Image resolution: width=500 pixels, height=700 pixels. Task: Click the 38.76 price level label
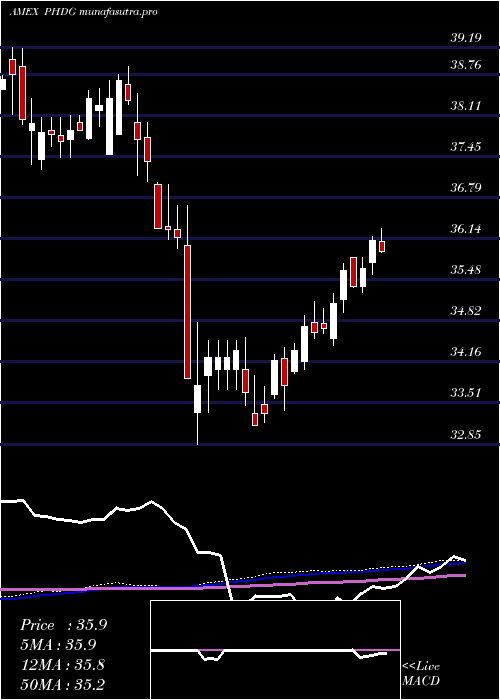coord(466,65)
